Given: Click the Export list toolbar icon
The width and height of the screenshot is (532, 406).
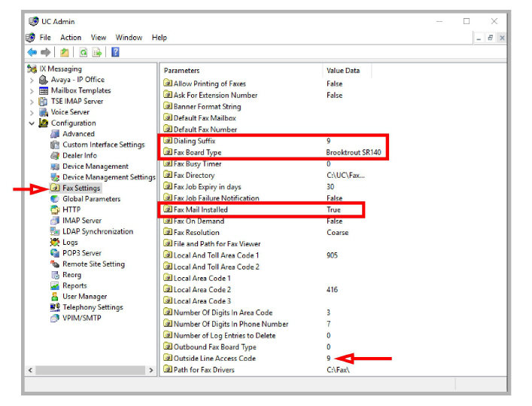Looking at the screenshot, I should click(97, 52).
